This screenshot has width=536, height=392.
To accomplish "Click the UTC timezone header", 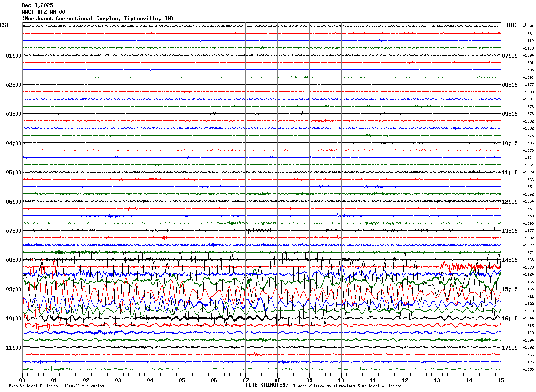I will [512, 25].
